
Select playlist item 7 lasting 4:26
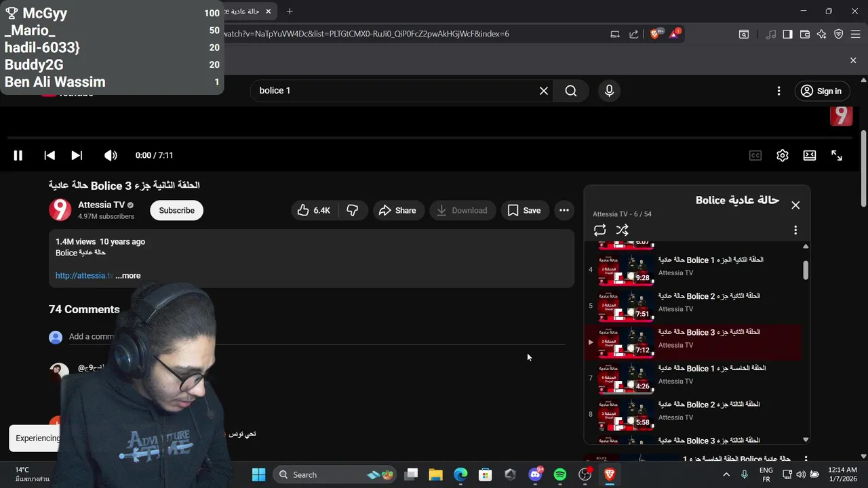coord(693,378)
